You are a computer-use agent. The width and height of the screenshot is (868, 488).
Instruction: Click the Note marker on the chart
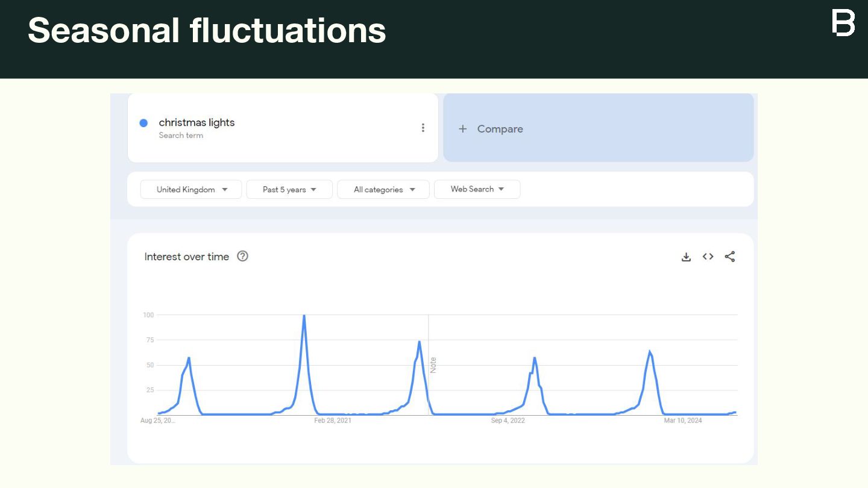433,364
